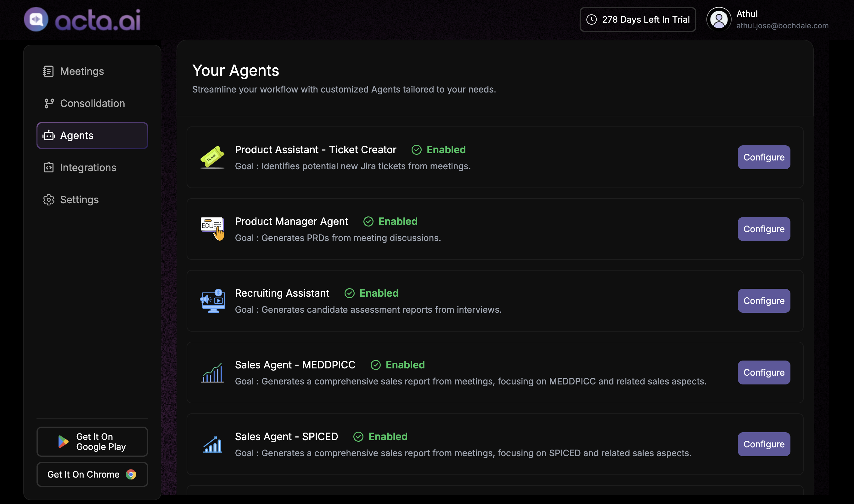
Task: Click the SPICED growth chart icon
Action: [212, 444]
